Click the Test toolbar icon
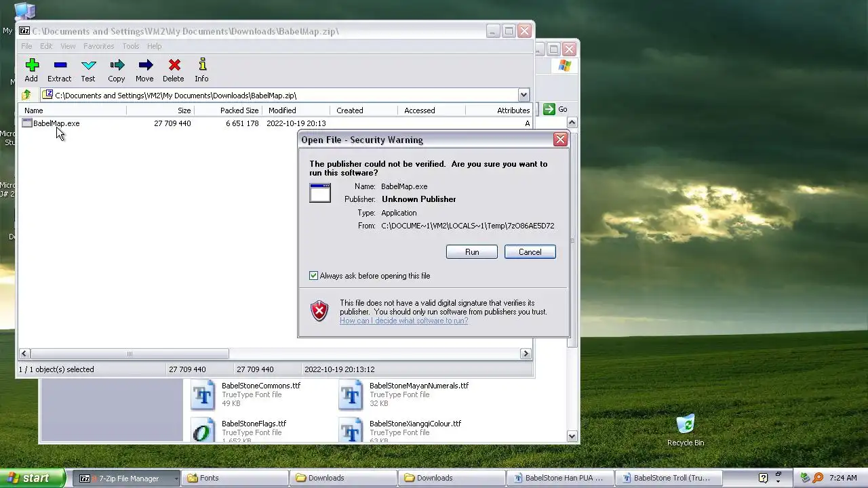The height and width of the screenshot is (488, 868). click(88, 65)
